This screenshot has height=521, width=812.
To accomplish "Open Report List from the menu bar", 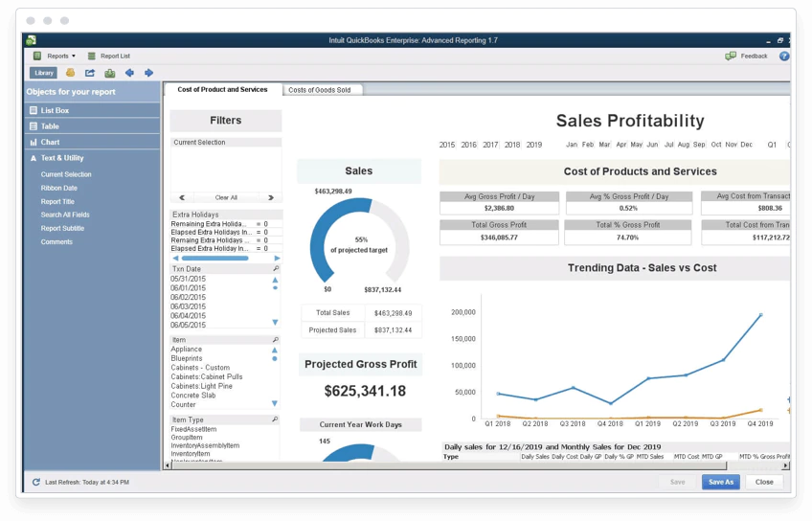I will (109, 56).
